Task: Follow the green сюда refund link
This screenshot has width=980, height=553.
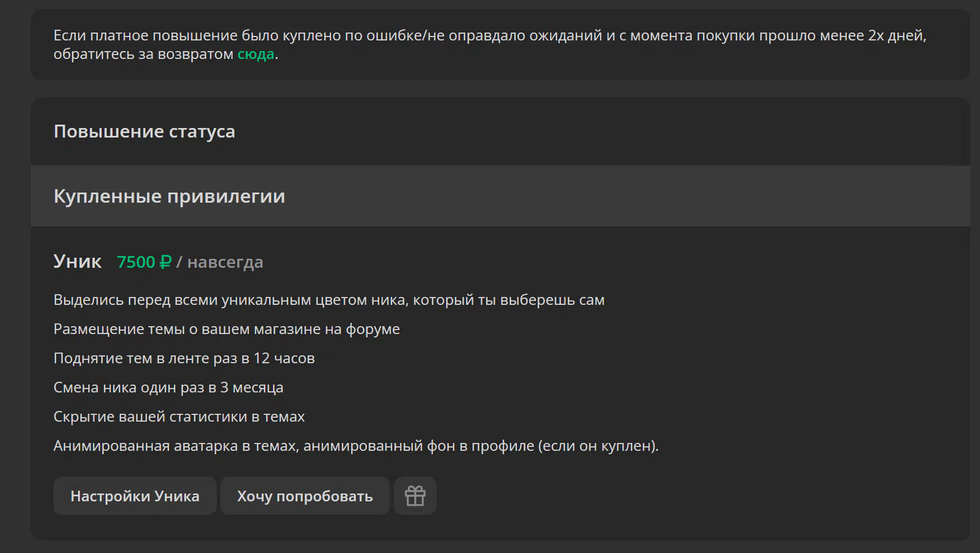Action: coord(256,54)
